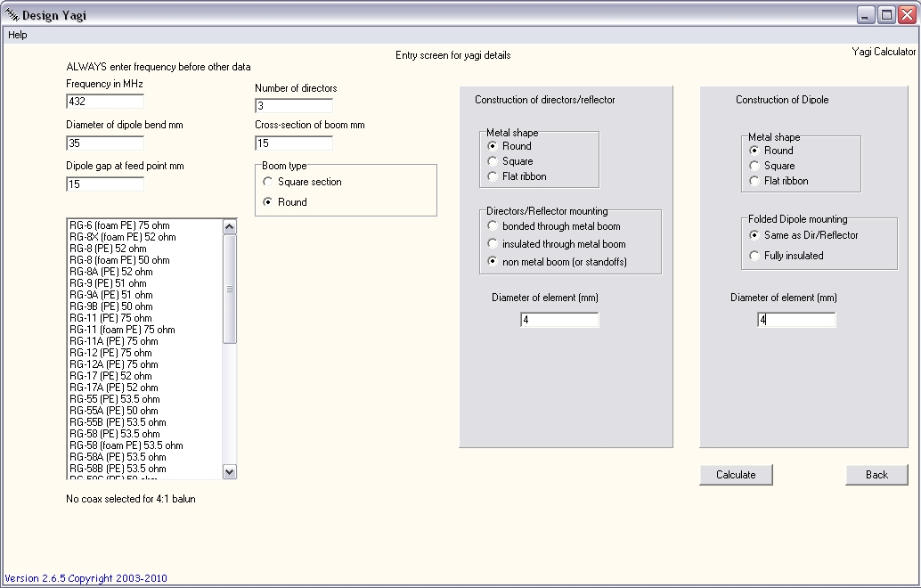
Task: Select RG-8X (foam PE) 52 ohm coax
Action: (x=144, y=237)
